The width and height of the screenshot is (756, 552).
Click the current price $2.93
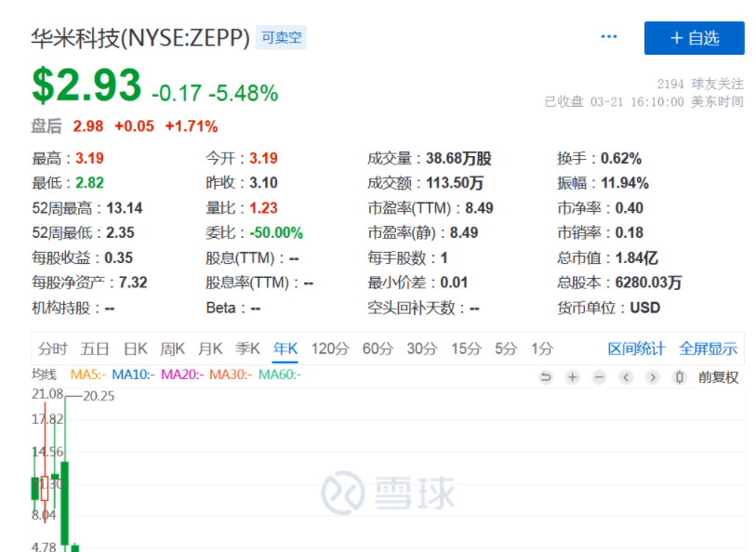coord(86,85)
